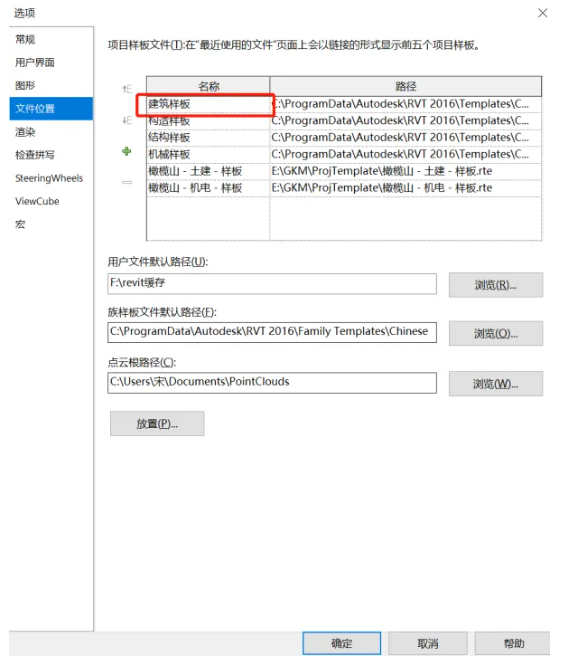Screen dimensions: 565x662
Task: Select the 宏 category
Action: [51, 224]
